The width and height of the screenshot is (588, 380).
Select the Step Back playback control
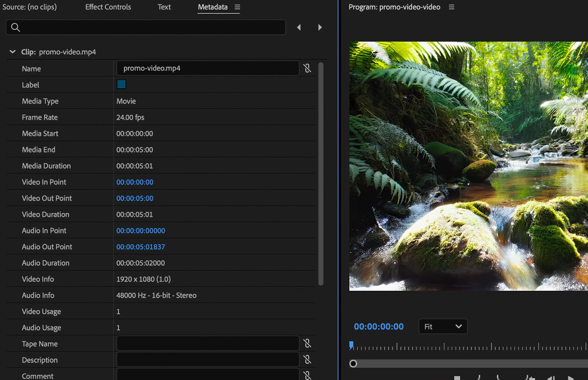[x=552, y=377]
